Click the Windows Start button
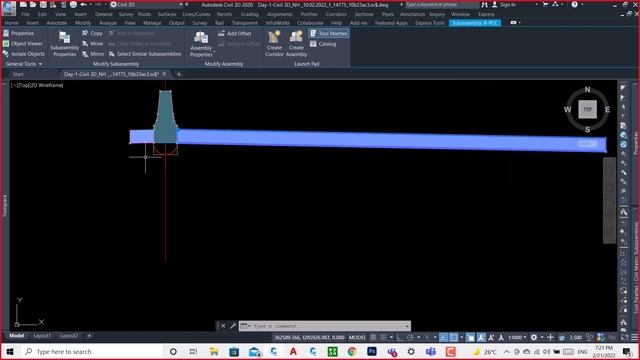Viewport: 640px width, 360px height. 10,351
